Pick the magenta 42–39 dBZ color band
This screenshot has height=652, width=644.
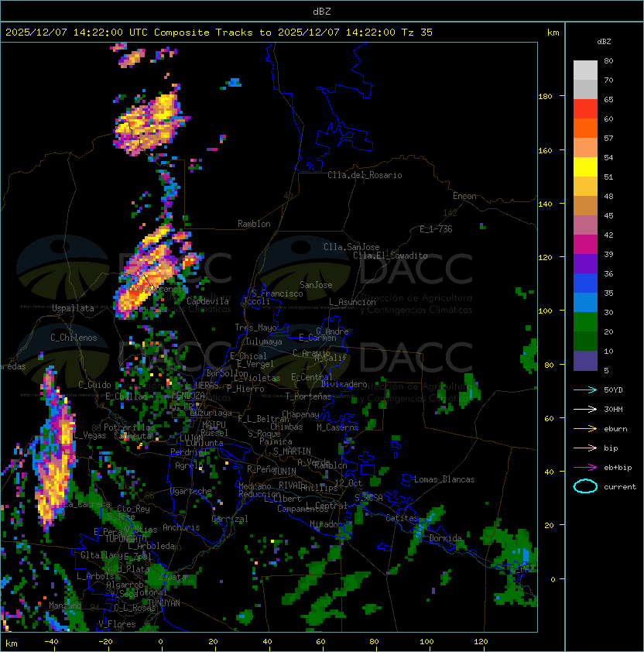click(x=585, y=245)
